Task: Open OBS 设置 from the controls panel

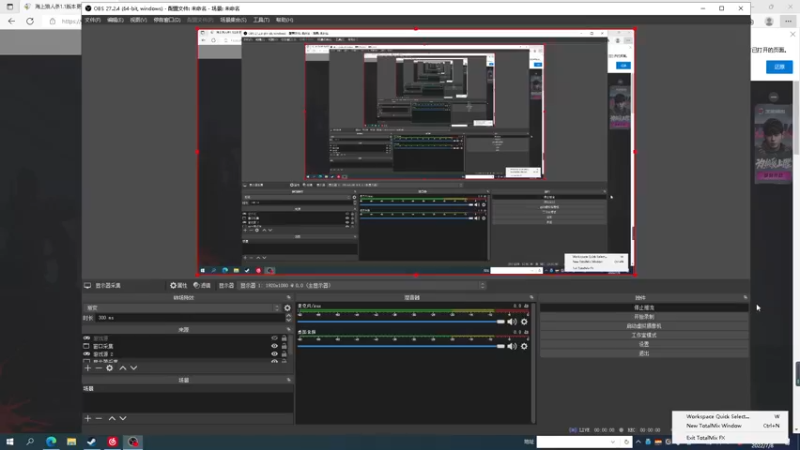Action: pyautogui.click(x=644, y=344)
